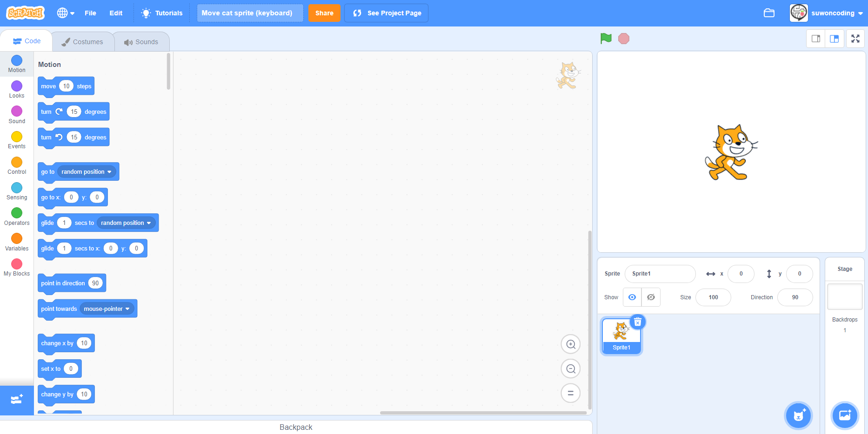Image resolution: width=868 pixels, height=434 pixels.
Task: Open the language globe menu
Action: 66,13
